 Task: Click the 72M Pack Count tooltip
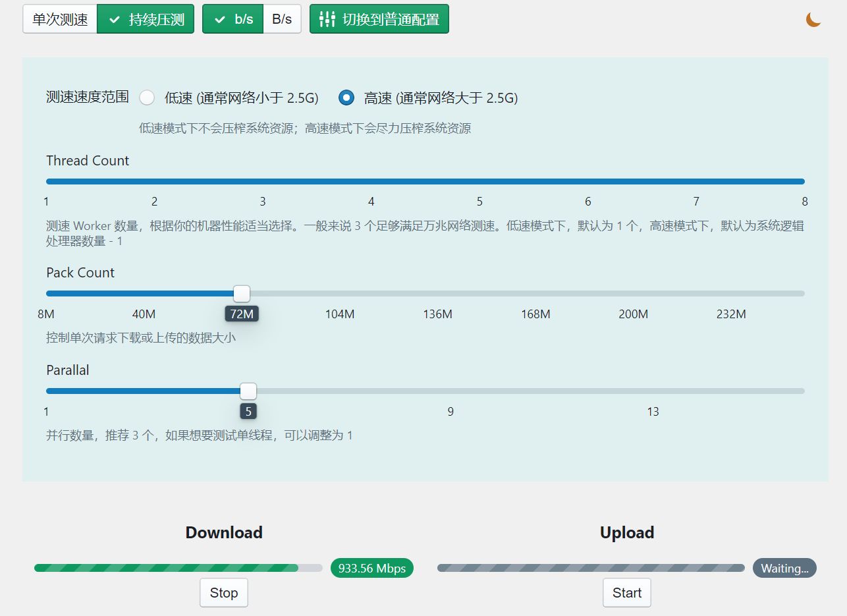tap(242, 314)
